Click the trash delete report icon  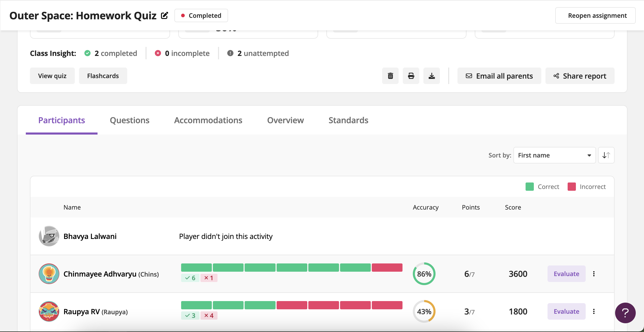coord(390,76)
